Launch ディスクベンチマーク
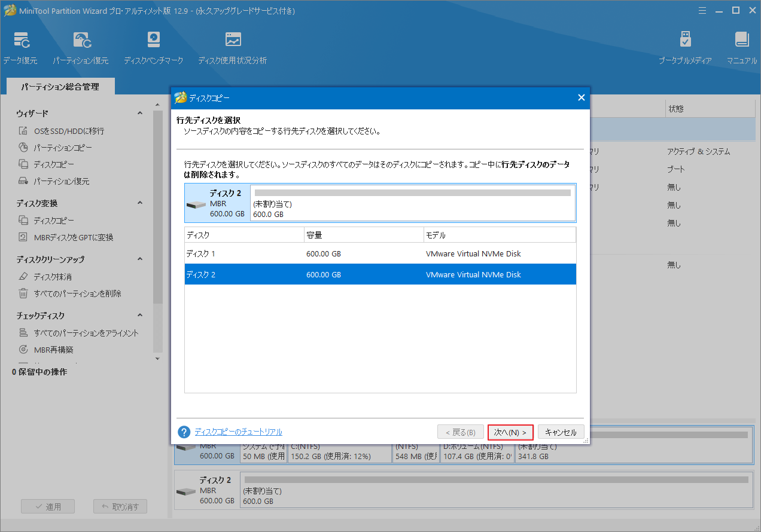Image resolution: width=761 pixels, height=532 pixels. point(153,48)
